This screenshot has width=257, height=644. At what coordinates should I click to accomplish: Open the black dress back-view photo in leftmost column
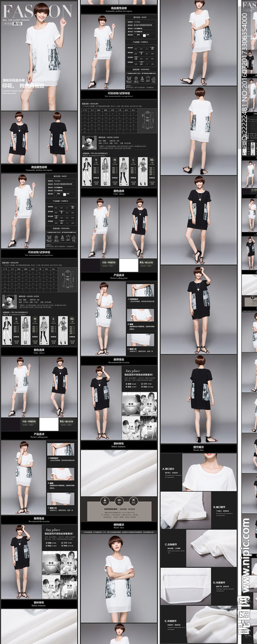click(58, 138)
